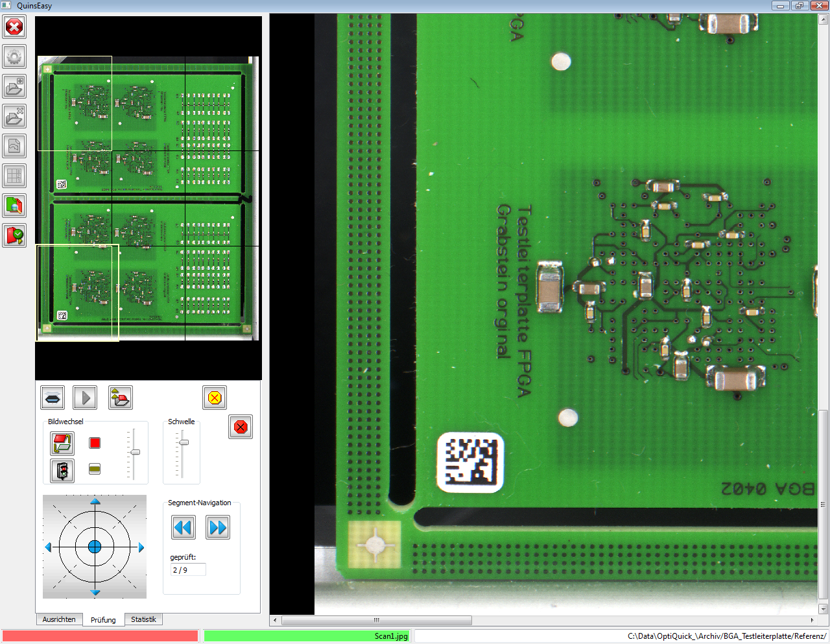Click the red octagon stop button
Screen dimensions: 830x644
click(x=241, y=427)
